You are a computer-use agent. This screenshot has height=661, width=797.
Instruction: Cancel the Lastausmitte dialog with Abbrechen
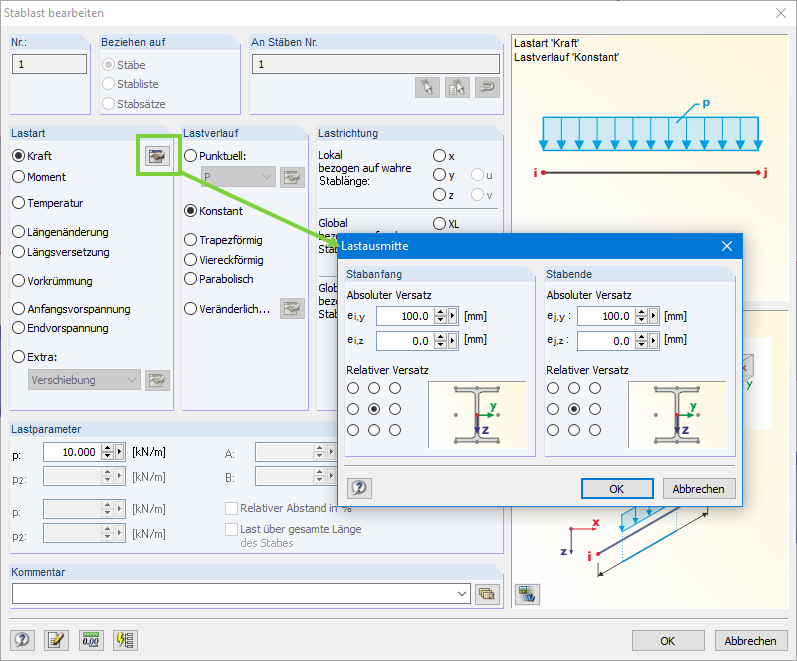click(699, 489)
